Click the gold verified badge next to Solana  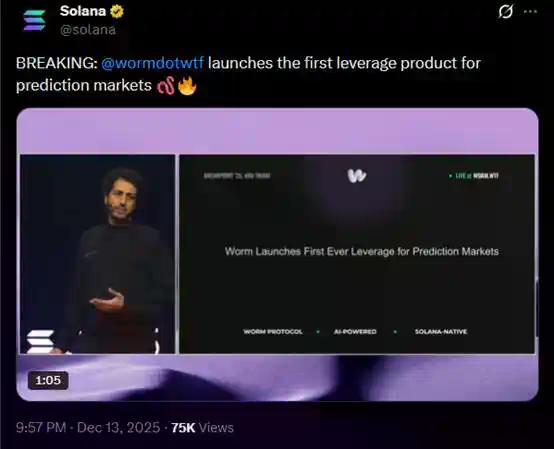tap(117, 11)
